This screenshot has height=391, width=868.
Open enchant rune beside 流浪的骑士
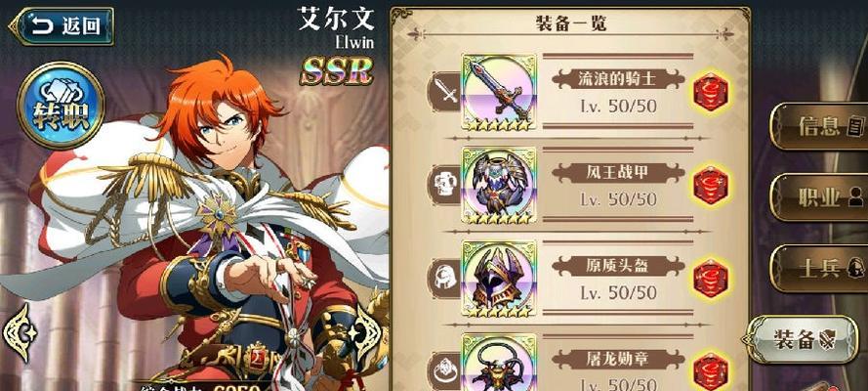711,92
